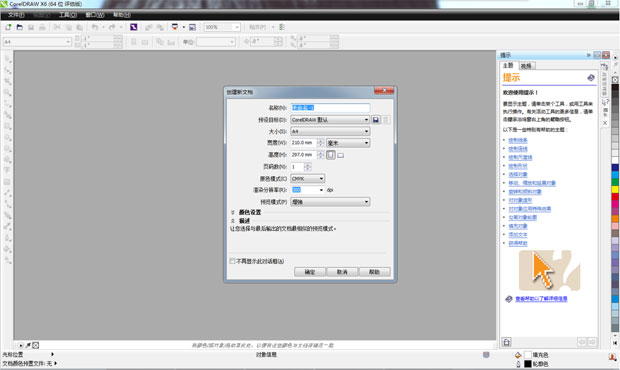Click the width 210.0 mm field
620x370 pixels.
[x=304, y=143]
